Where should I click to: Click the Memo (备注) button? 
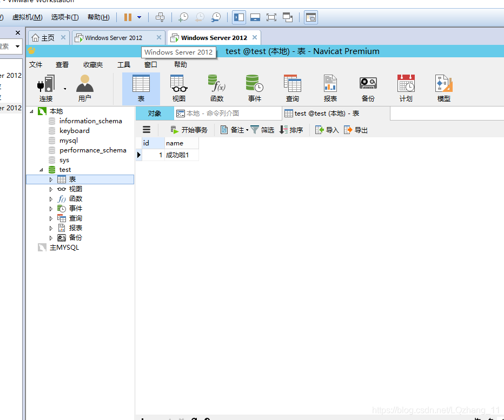tap(232, 130)
